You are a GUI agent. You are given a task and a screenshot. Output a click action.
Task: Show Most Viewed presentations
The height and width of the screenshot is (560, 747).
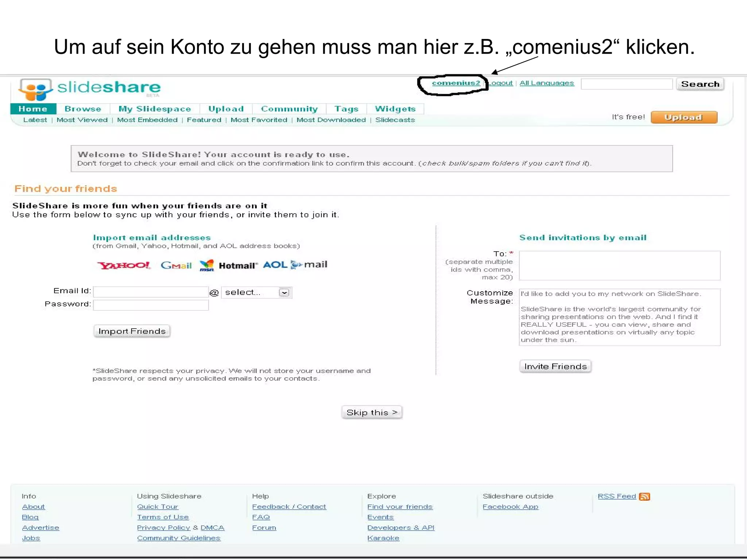[x=82, y=120]
